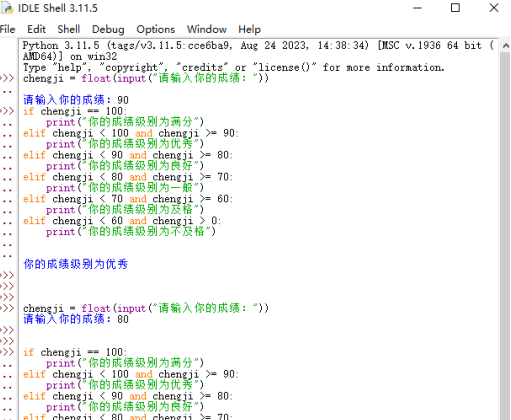
Task: Click the print statement for 一般
Action: 125,188
